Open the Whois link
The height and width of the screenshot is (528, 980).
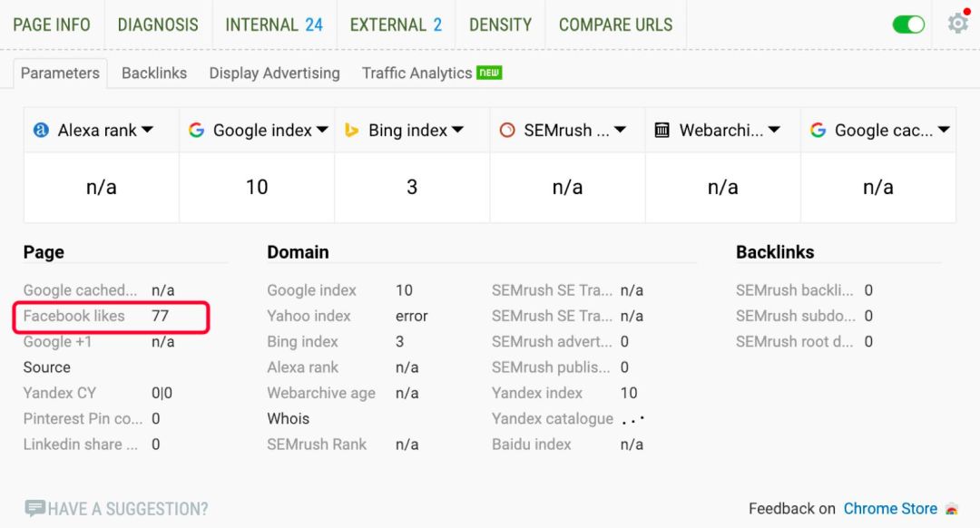point(289,418)
